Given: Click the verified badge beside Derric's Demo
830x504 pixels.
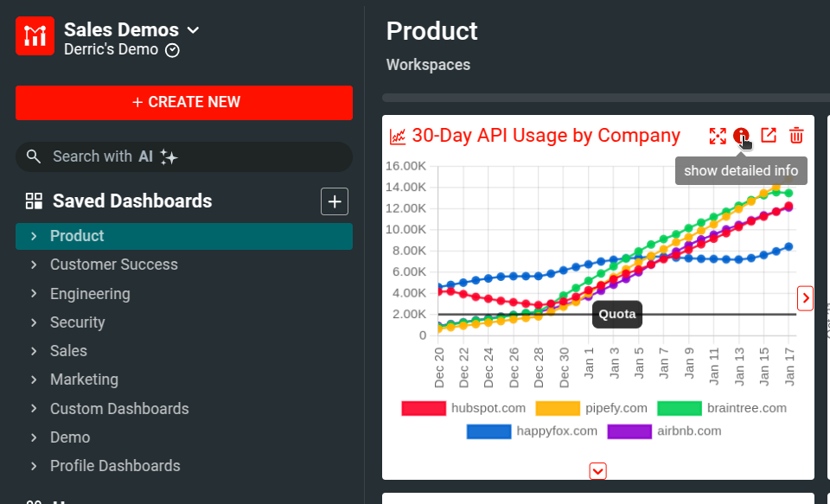Looking at the screenshot, I should [172, 50].
